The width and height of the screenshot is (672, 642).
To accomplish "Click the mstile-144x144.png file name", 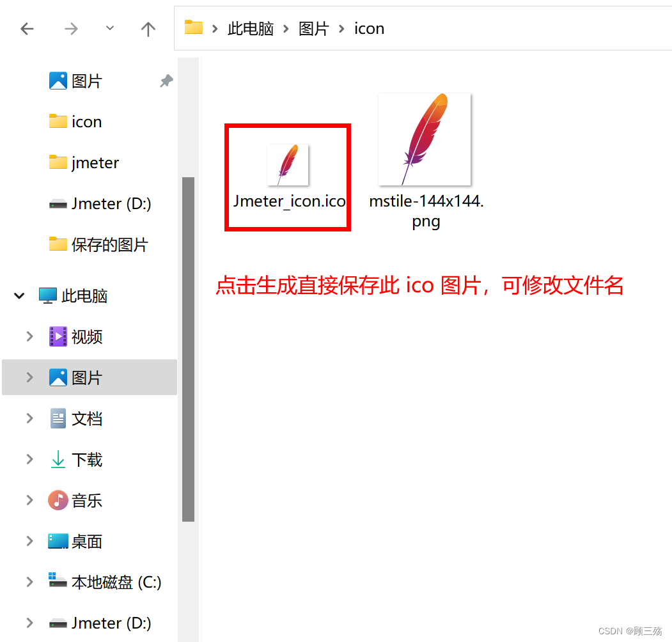I will pos(426,211).
